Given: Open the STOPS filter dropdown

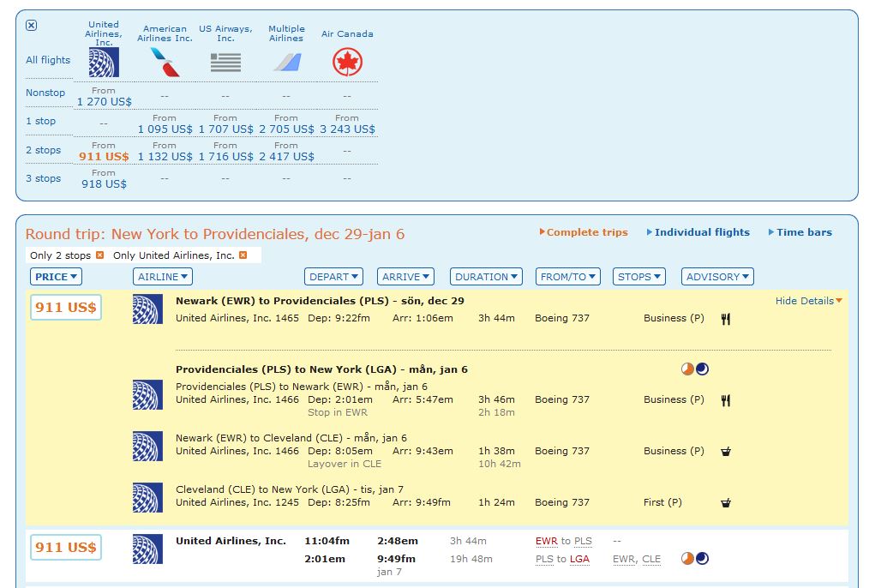Looking at the screenshot, I should 639,277.
